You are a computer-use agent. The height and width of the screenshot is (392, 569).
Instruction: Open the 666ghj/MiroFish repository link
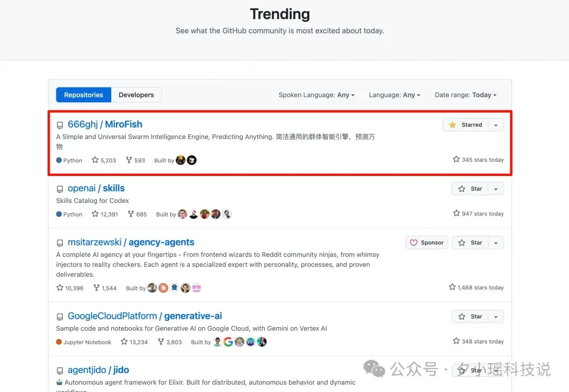coord(105,124)
